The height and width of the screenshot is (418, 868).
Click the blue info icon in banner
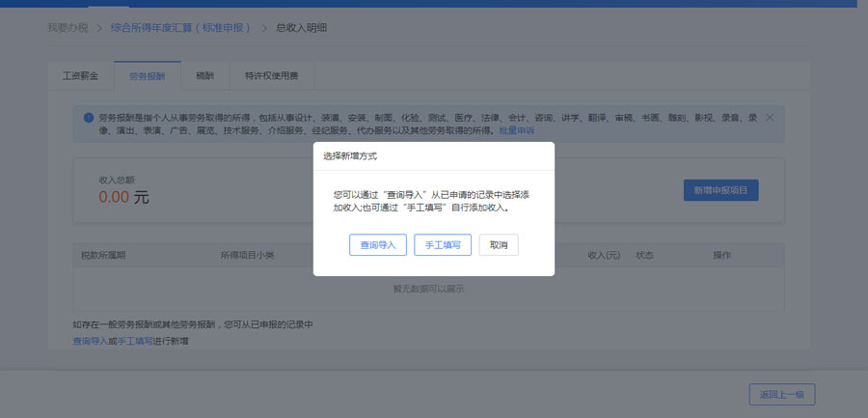[x=88, y=118]
